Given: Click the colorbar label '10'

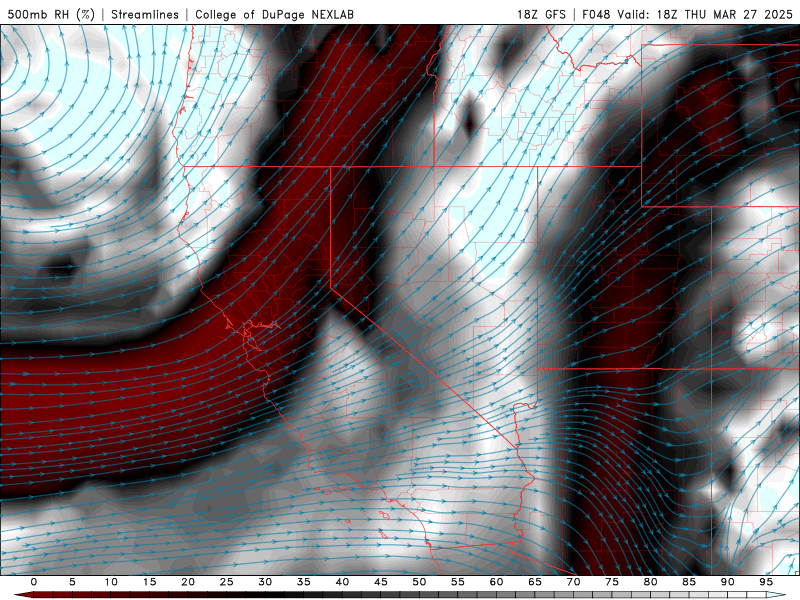Looking at the screenshot, I should pos(111,582).
